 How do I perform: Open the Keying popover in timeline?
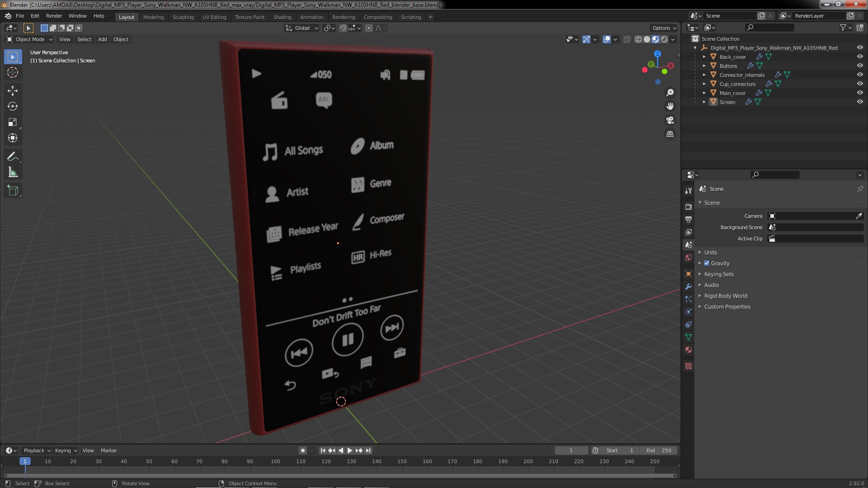pos(66,450)
